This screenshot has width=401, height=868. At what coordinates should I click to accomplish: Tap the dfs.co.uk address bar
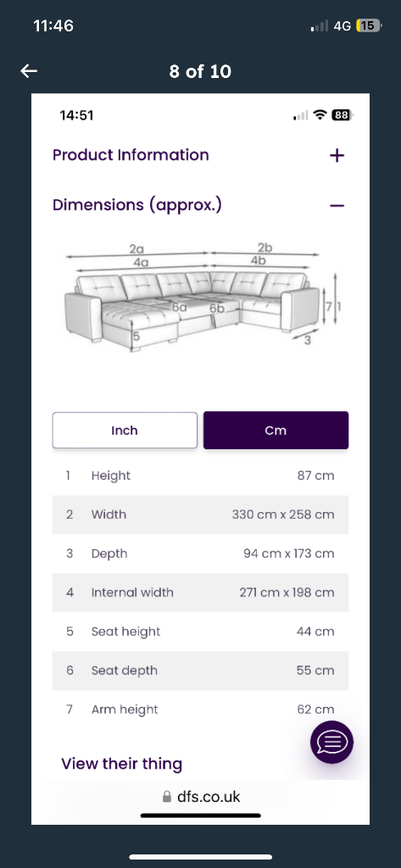click(x=200, y=797)
